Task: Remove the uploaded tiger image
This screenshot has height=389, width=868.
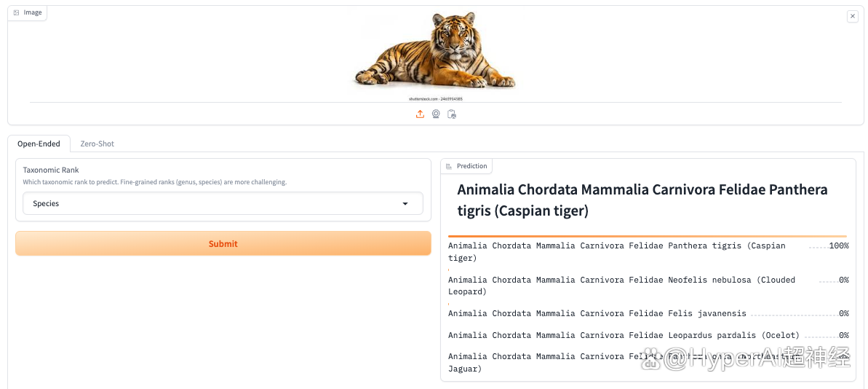Action: coord(853,16)
